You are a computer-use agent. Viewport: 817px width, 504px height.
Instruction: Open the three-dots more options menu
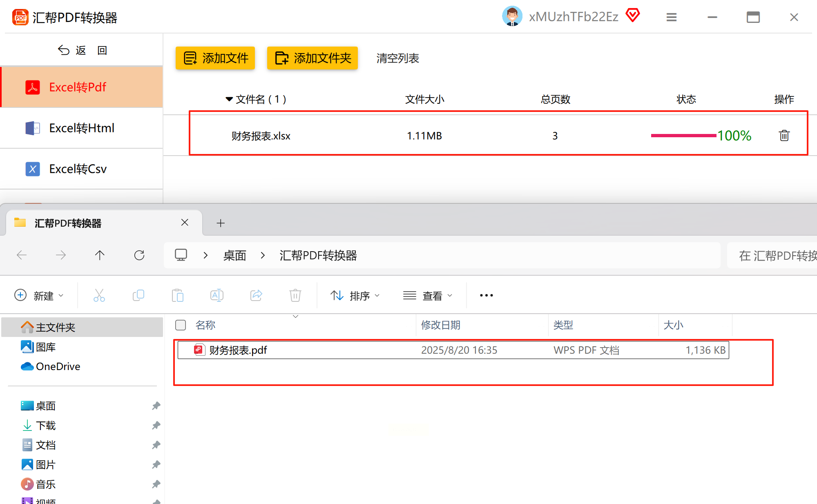tap(486, 295)
